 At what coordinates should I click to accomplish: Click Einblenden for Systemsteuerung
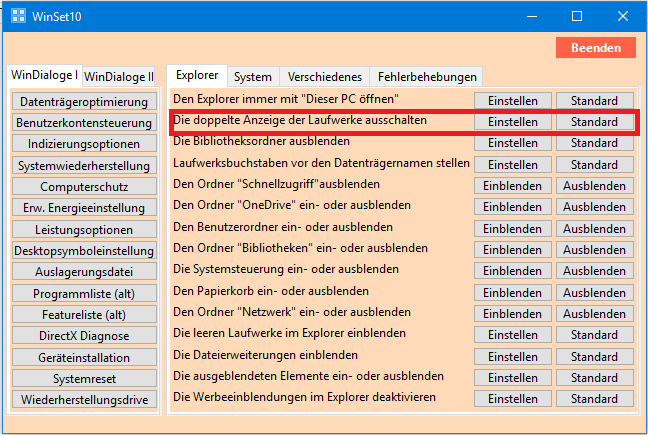click(x=512, y=271)
